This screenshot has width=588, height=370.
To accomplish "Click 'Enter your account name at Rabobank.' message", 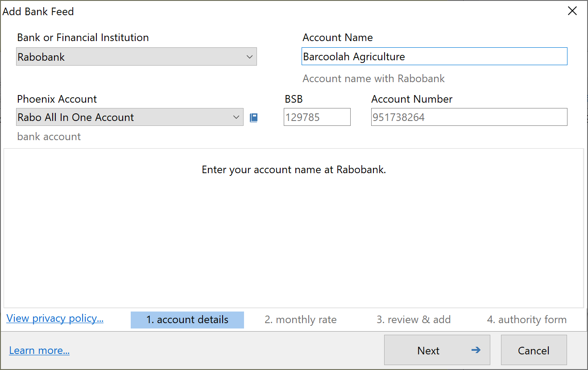I will (x=294, y=170).
